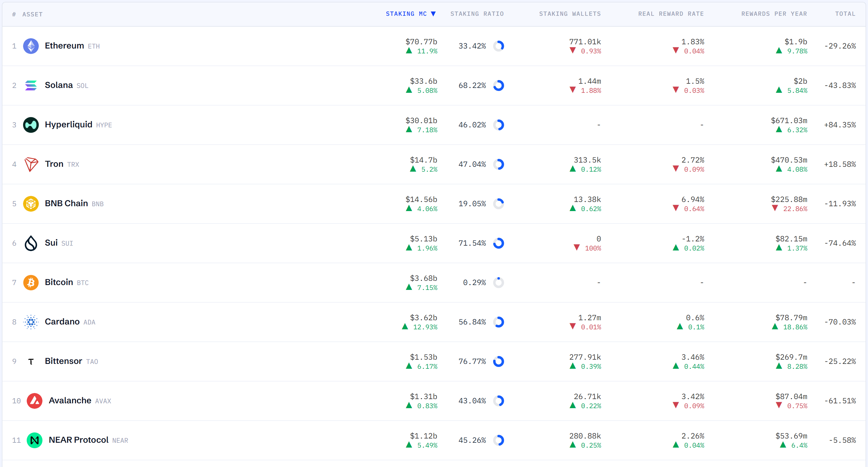Click Sui rewards per year $82.15m
Screen dimensions: 868x467
pos(791,239)
